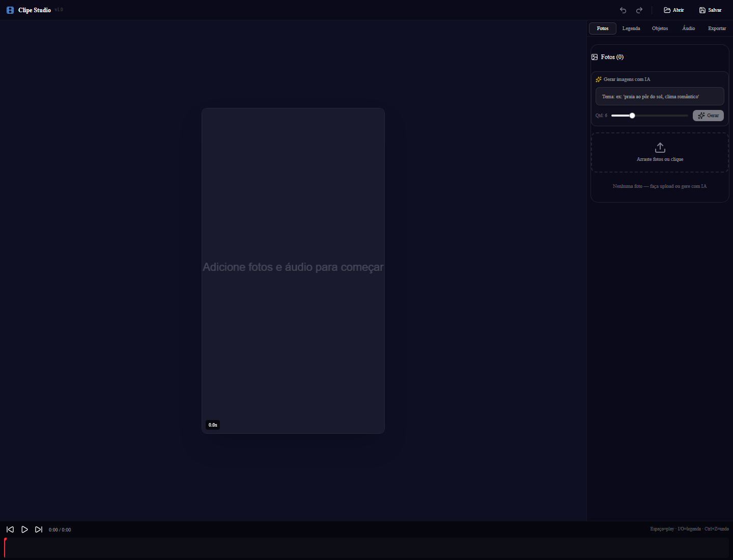Adjust the Qtd quantity slider

pyautogui.click(x=650, y=116)
